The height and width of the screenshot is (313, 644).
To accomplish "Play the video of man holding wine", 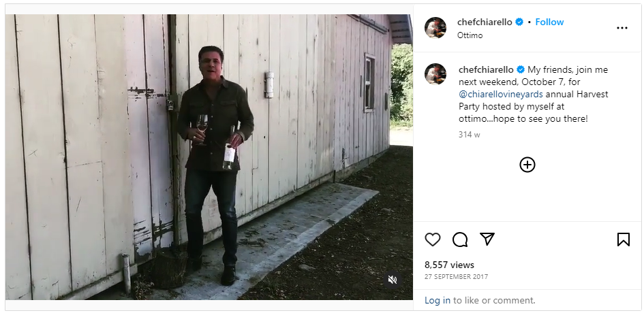I will [x=209, y=157].
